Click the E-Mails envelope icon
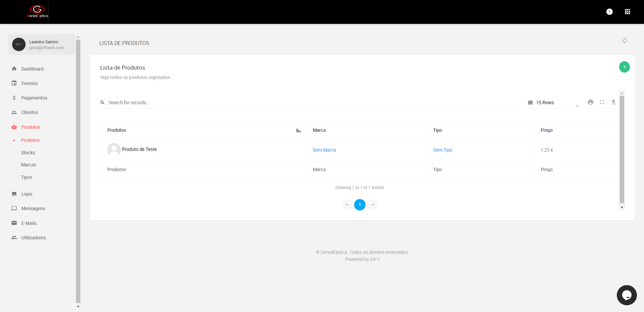This screenshot has height=312, width=644. pos(14,223)
